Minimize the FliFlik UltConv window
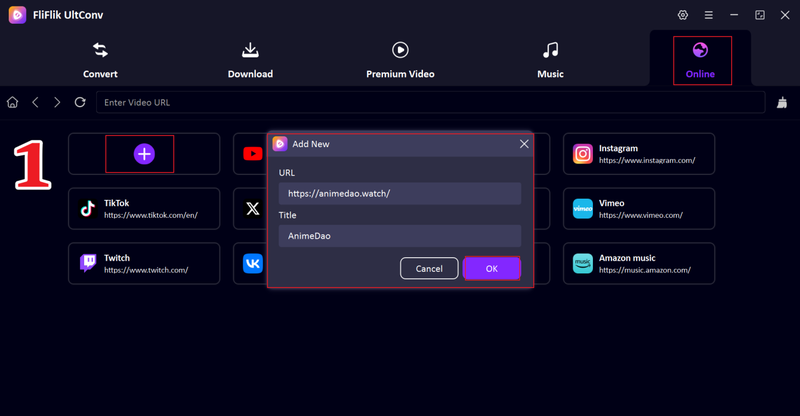Screen dimensions: 800x416 (x=734, y=15)
